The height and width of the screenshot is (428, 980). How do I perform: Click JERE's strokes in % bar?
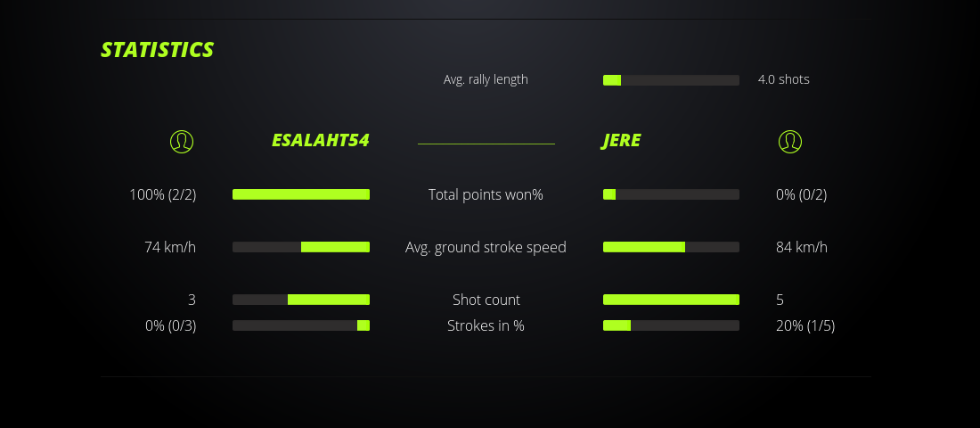coord(671,325)
